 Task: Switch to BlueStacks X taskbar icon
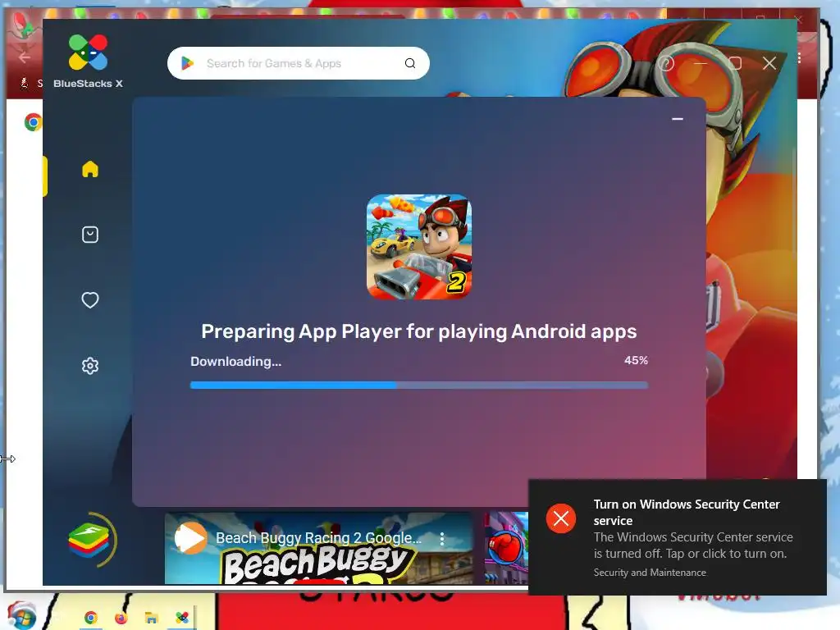182,618
